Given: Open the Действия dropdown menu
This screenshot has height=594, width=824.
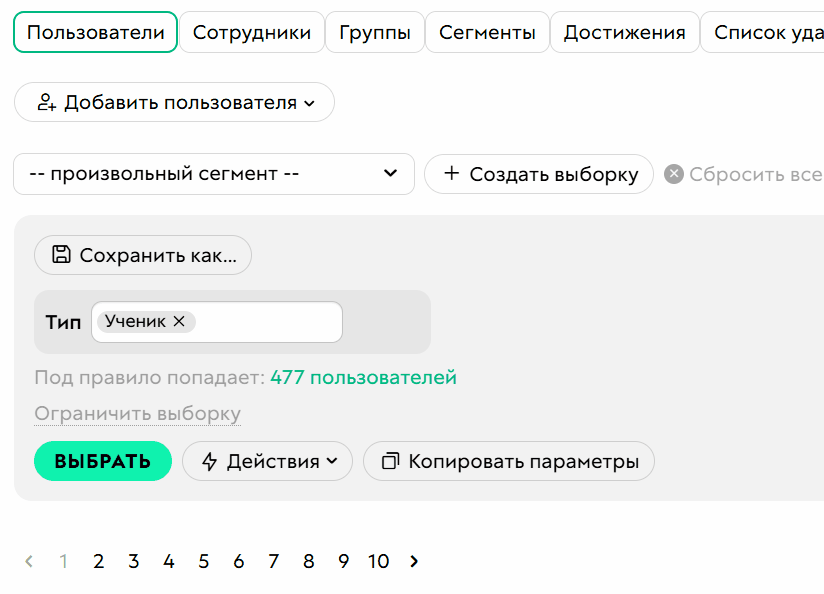Looking at the screenshot, I should pos(267,461).
